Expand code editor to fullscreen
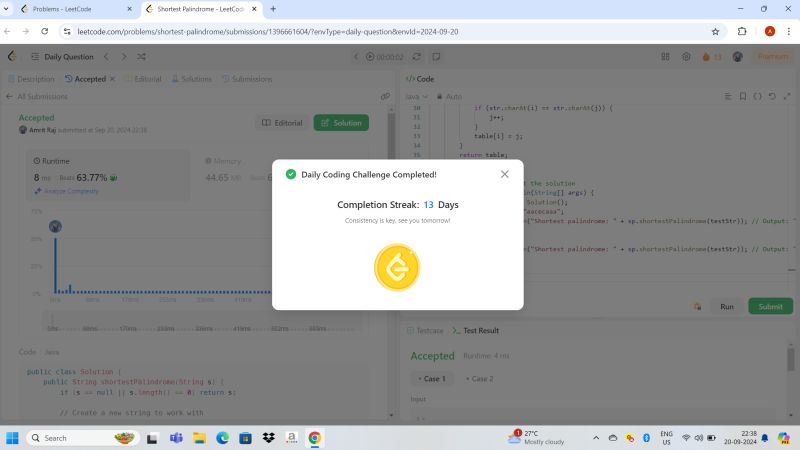This screenshot has width=800, height=450. click(x=787, y=96)
